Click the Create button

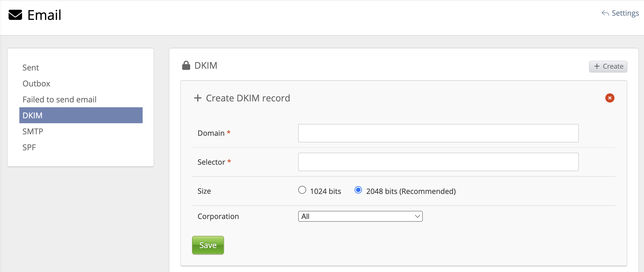pyautogui.click(x=608, y=66)
